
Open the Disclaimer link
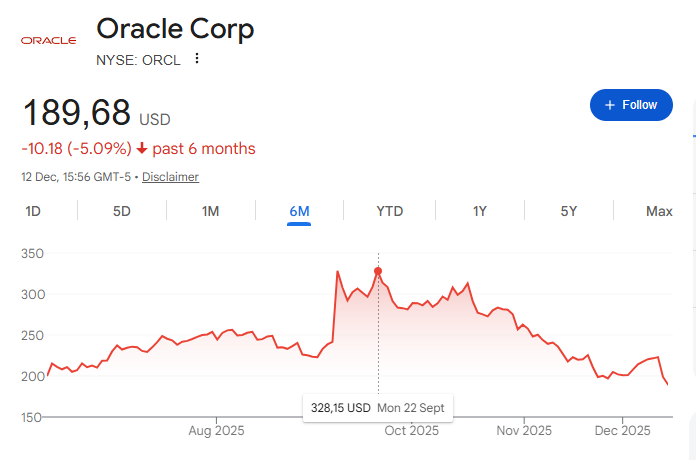coord(170,177)
